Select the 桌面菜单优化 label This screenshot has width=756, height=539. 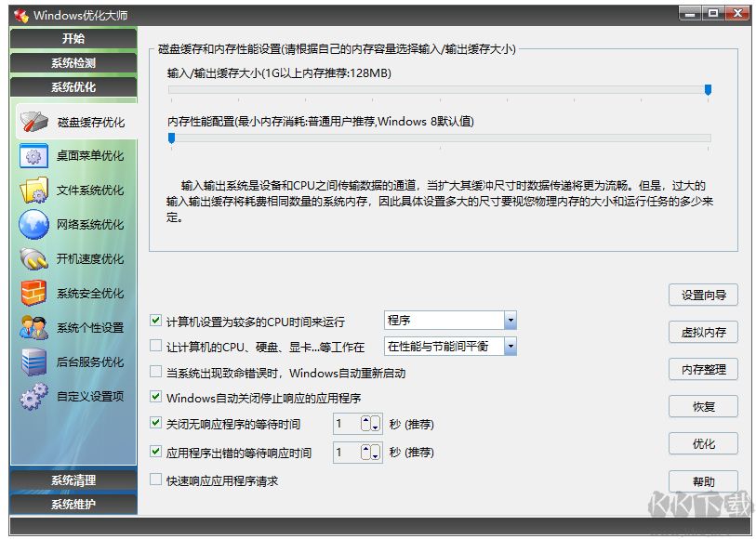coord(90,155)
